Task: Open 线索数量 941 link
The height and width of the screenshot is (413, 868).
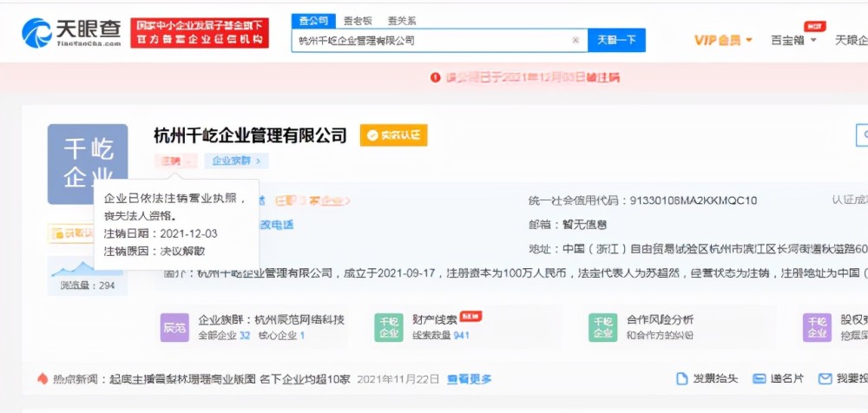Action: pos(441,336)
